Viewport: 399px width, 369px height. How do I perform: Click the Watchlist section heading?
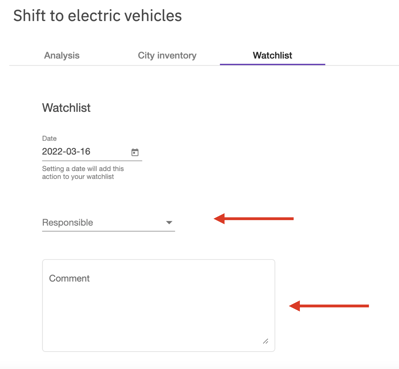[x=66, y=108]
